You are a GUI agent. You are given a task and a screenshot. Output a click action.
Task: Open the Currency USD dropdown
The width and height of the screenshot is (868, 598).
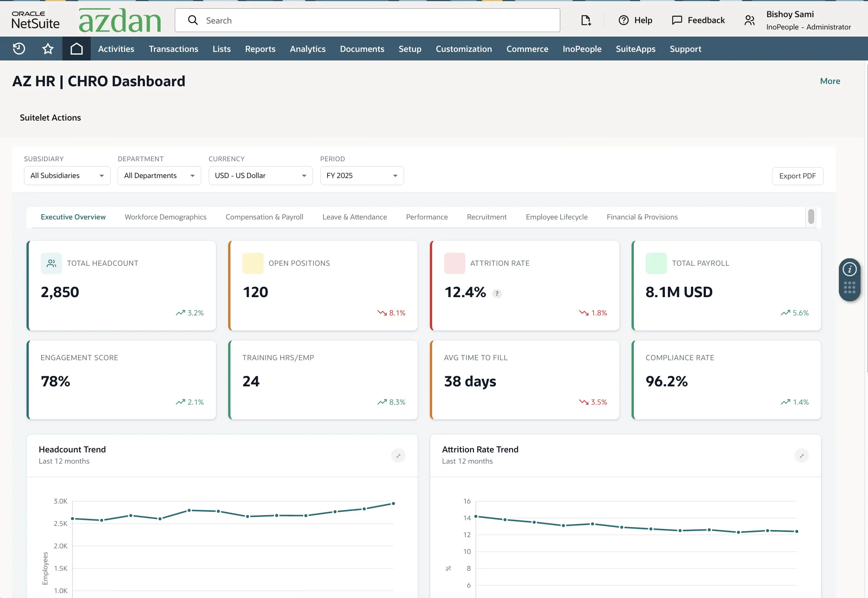(x=260, y=175)
